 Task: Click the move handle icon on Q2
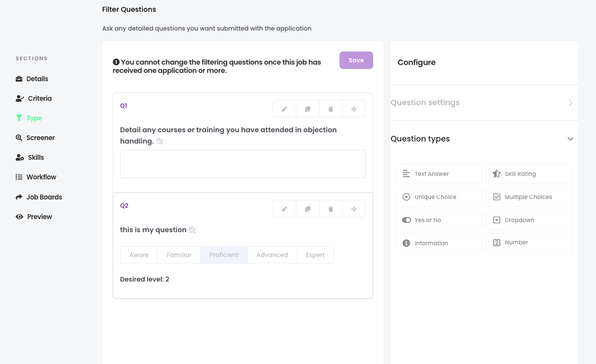click(x=354, y=209)
